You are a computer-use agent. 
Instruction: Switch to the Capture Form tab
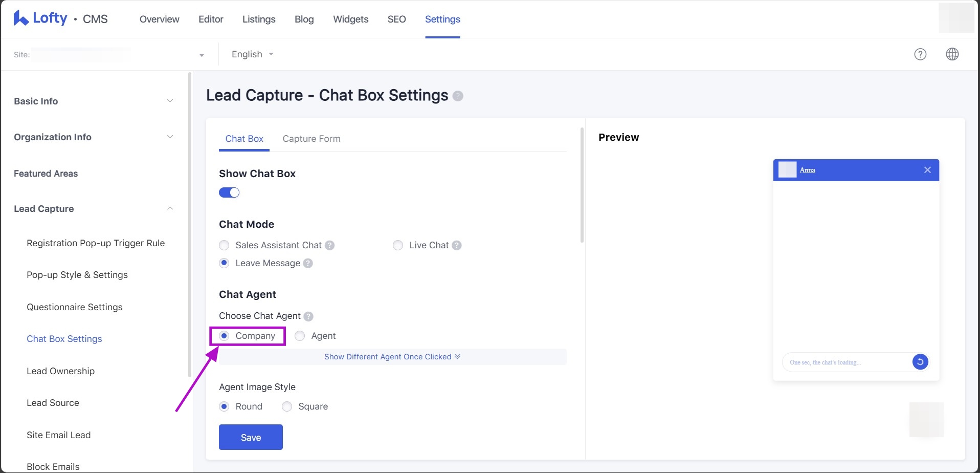311,139
